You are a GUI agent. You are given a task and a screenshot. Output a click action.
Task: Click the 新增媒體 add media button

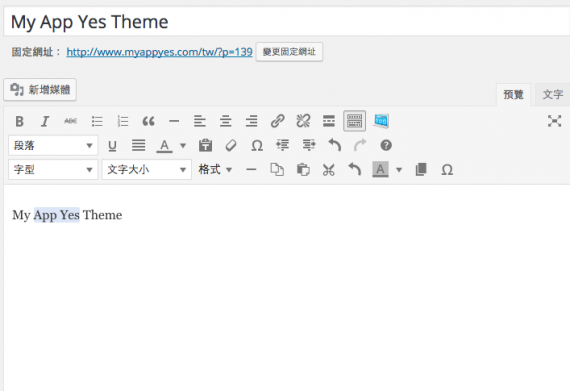click(x=40, y=90)
